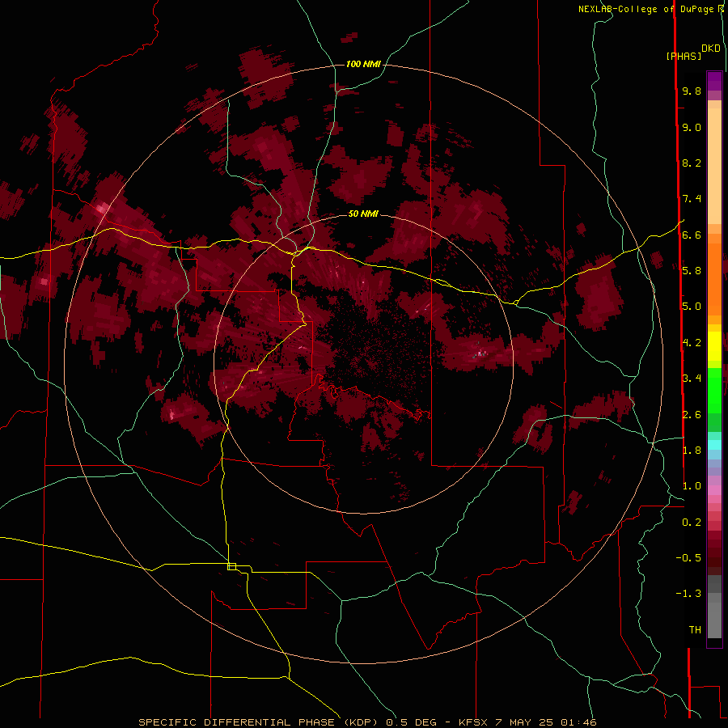Screen dimensions: 728x728
Task: Click the 6.6 color scale label
Action: click(x=692, y=235)
